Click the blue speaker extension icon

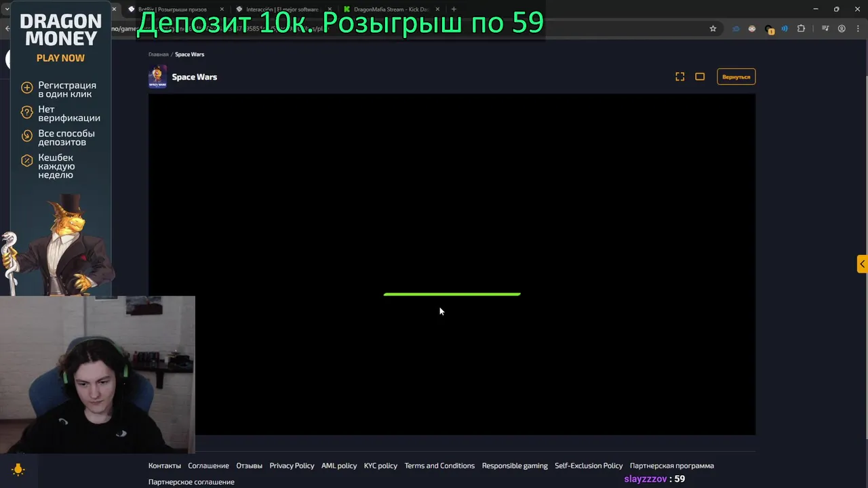click(785, 28)
